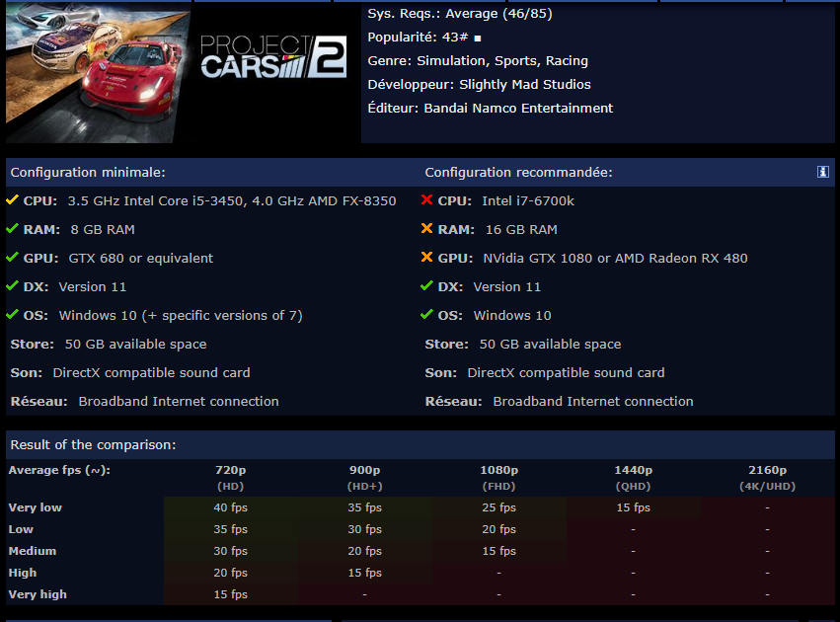840x622 pixels.
Task: Click the 1440p (QHD) column header
Action: pyautogui.click(x=634, y=478)
